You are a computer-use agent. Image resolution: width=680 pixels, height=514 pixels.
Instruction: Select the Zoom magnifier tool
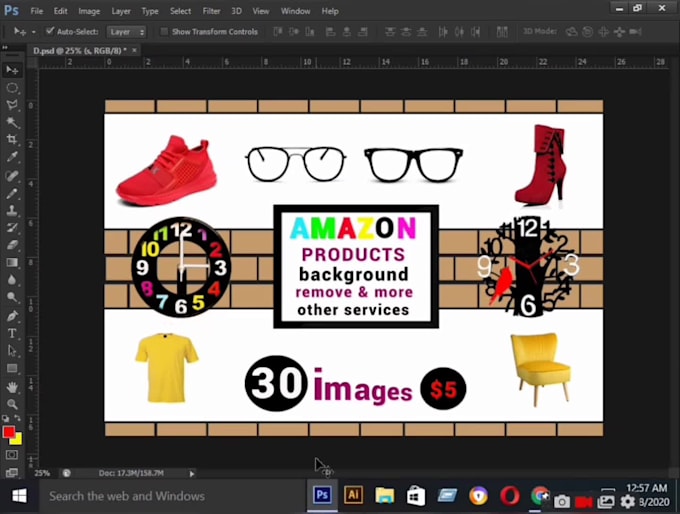click(x=12, y=403)
